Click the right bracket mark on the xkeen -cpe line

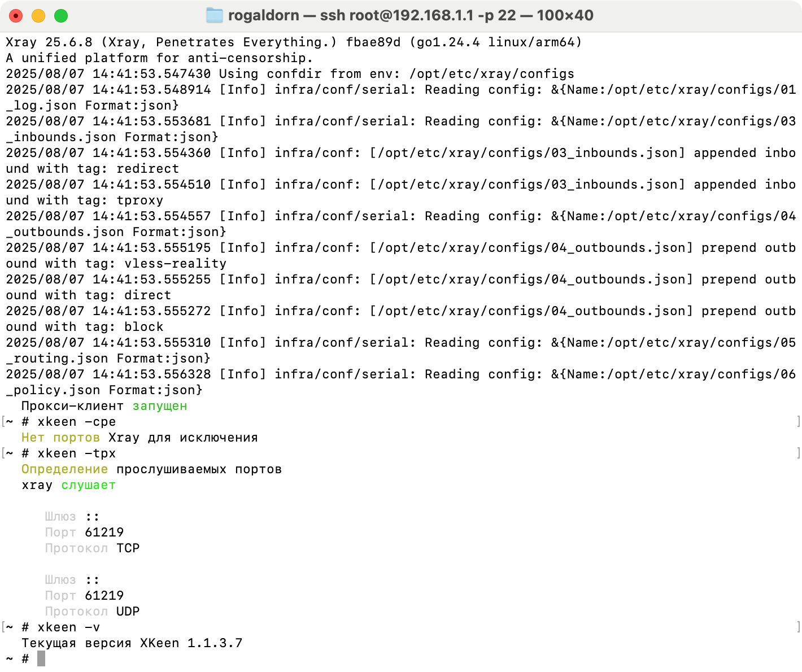point(798,422)
